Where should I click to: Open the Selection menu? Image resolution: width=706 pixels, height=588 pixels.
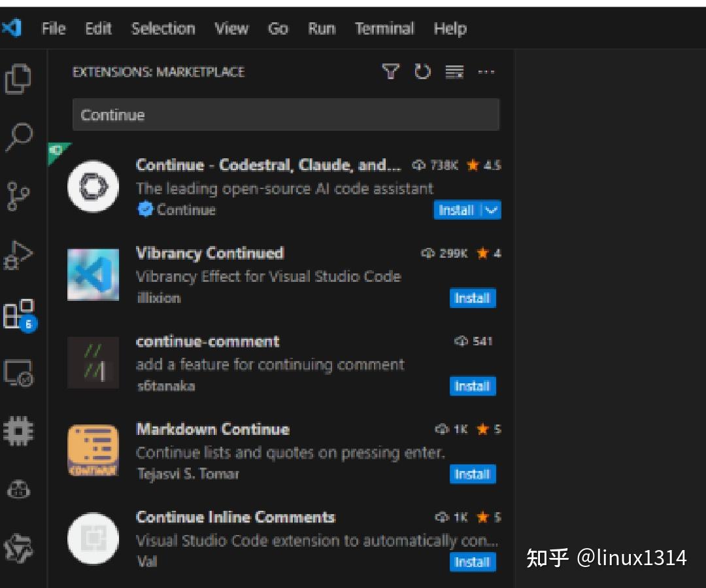(163, 28)
